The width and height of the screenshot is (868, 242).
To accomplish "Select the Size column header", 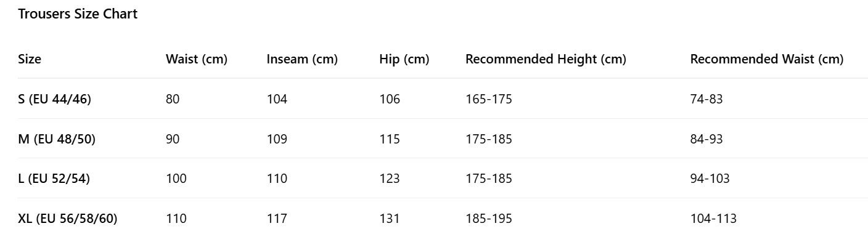I will [30, 59].
